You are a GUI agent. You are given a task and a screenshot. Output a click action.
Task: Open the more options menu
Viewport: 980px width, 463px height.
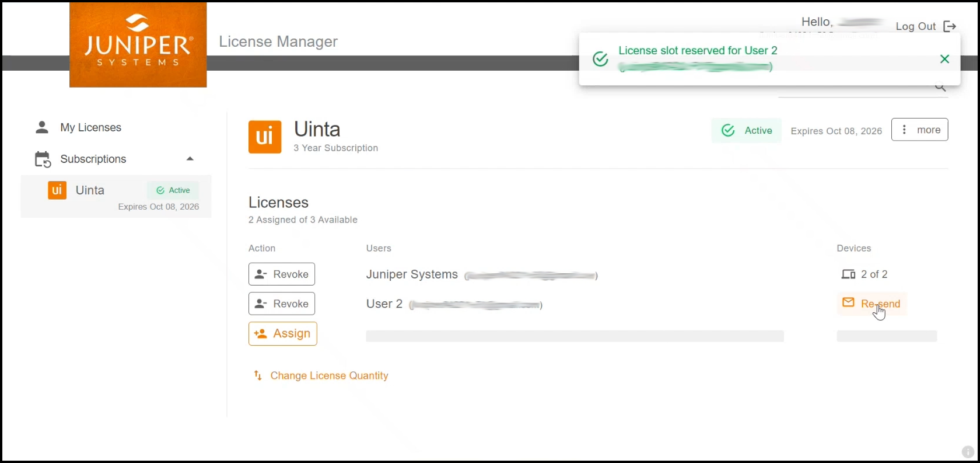point(919,130)
